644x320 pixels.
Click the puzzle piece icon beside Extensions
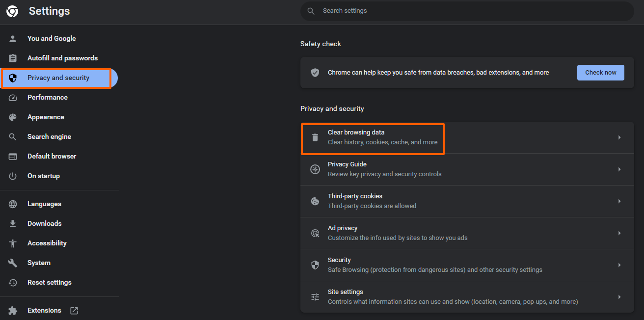(13, 310)
